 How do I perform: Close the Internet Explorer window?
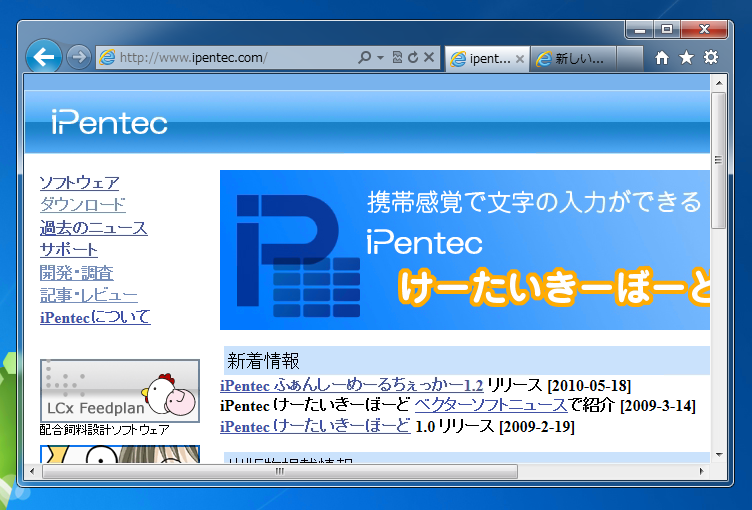704,30
